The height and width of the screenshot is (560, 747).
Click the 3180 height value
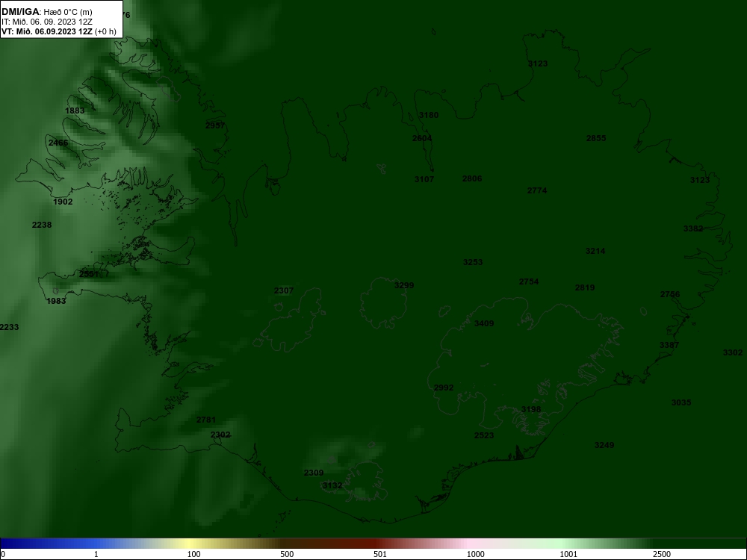[429, 115]
